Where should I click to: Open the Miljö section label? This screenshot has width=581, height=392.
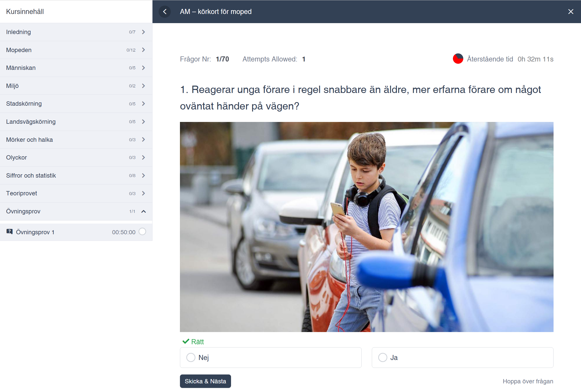[x=12, y=86]
